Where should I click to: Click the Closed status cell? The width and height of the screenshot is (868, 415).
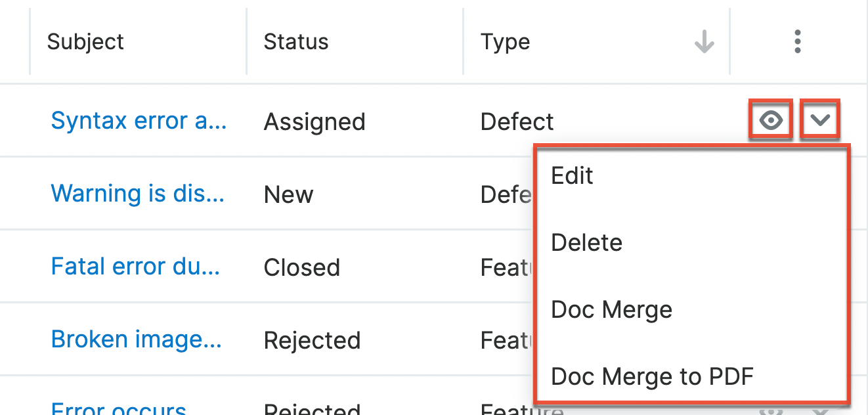click(x=301, y=268)
